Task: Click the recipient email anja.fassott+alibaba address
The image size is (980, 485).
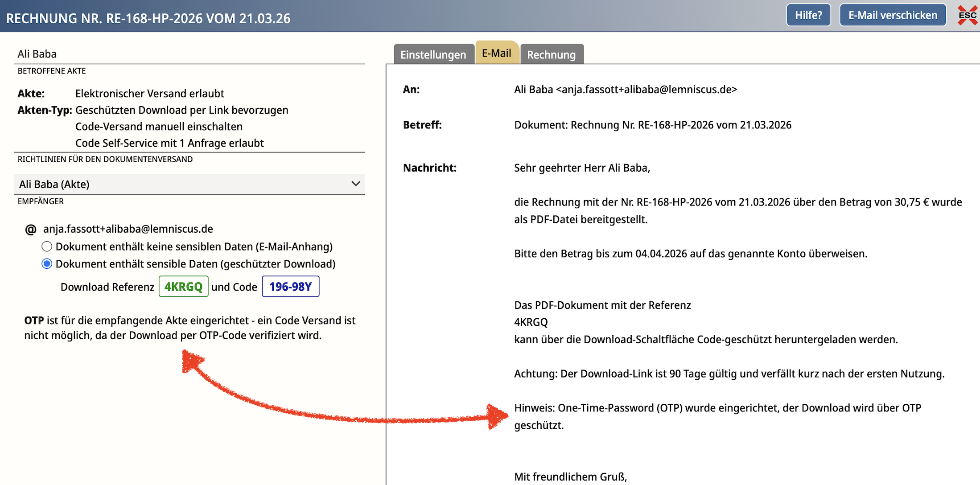Action: (x=128, y=229)
